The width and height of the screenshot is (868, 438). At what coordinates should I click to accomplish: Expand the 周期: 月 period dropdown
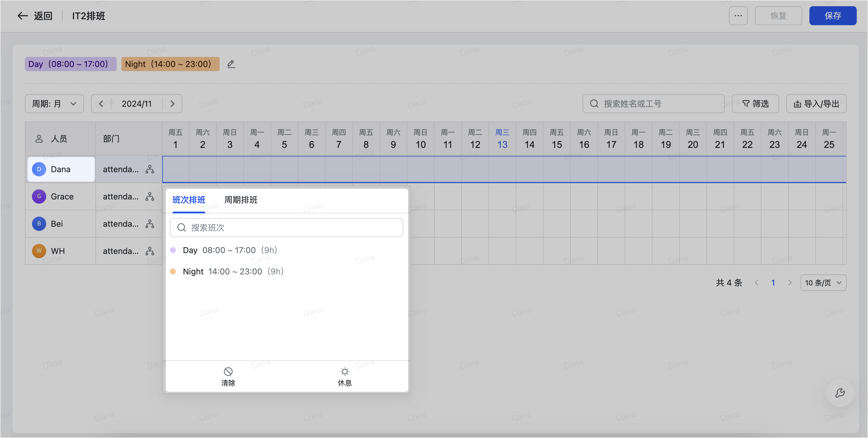54,103
